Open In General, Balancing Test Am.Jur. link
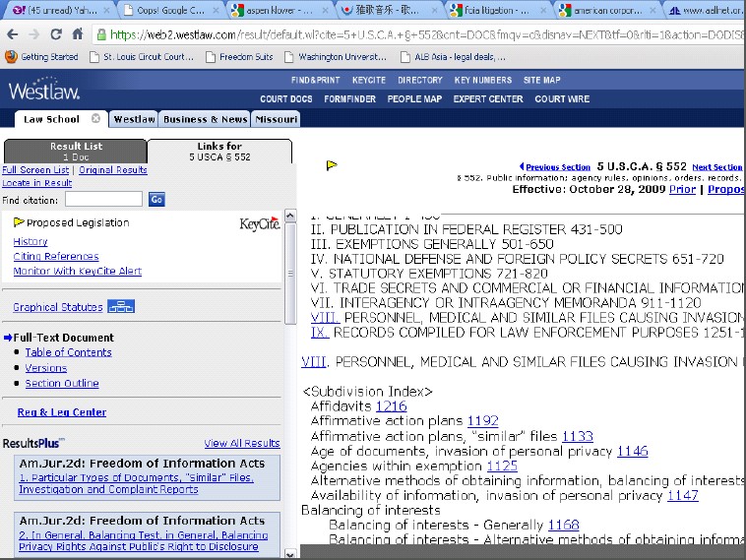Screen dimensions: 746x560 coord(144,541)
